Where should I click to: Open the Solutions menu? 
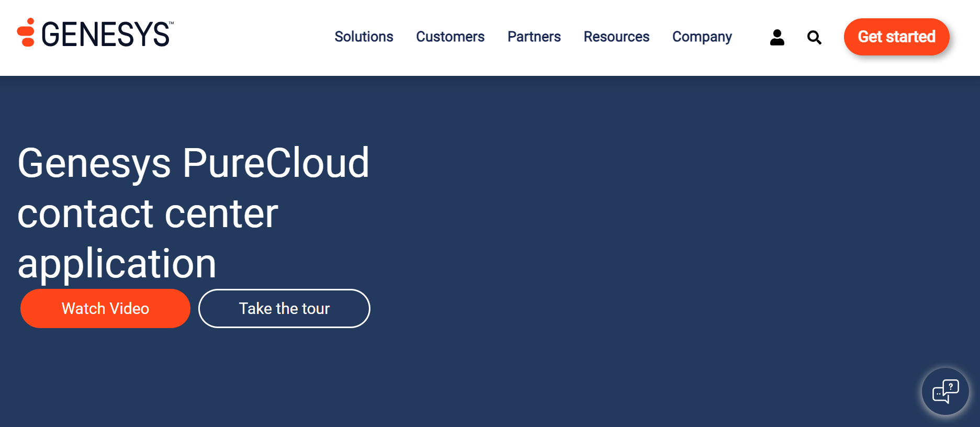[x=364, y=37]
